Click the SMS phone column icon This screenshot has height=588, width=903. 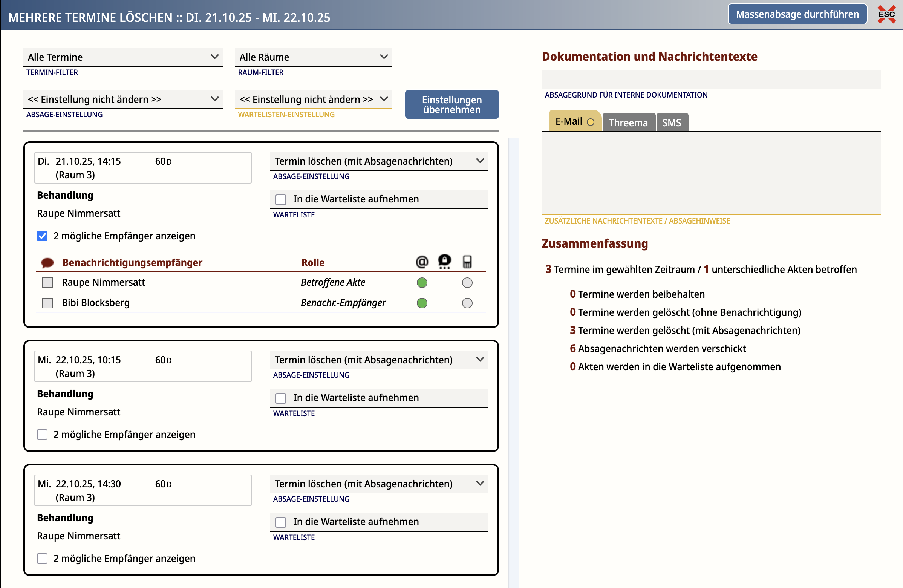click(467, 262)
